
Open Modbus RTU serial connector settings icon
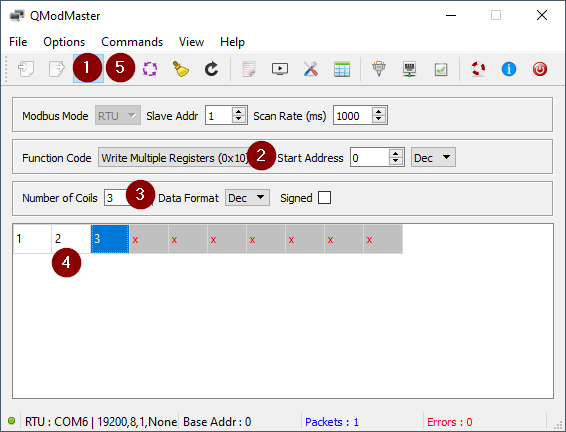[x=379, y=69]
